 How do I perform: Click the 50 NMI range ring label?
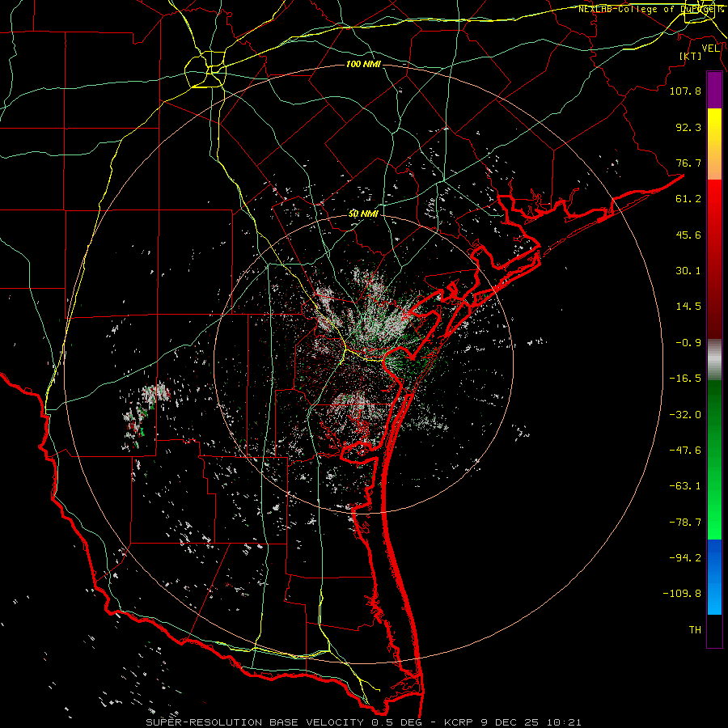pyautogui.click(x=363, y=214)
